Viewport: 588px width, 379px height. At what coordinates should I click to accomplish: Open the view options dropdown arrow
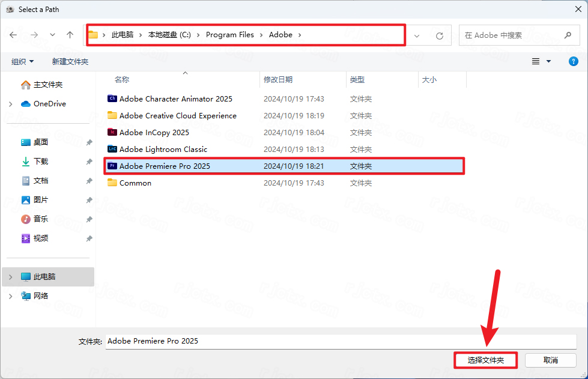548,61
